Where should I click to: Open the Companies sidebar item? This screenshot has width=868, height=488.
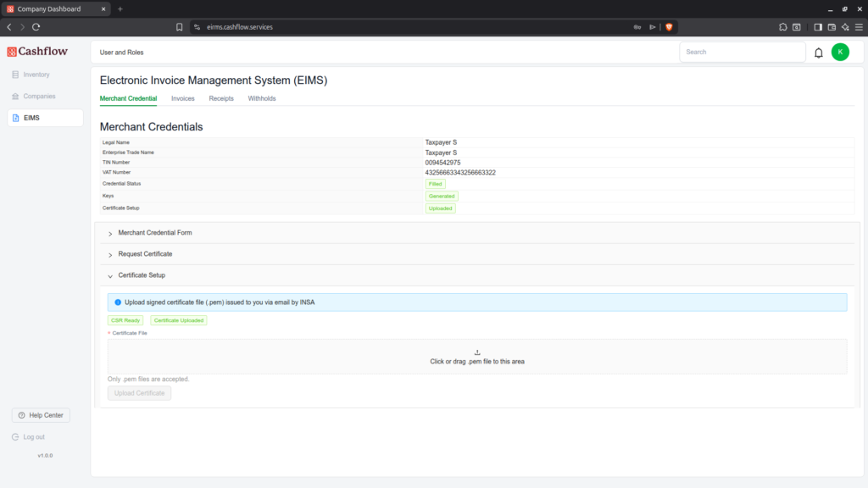coord(34,97)
